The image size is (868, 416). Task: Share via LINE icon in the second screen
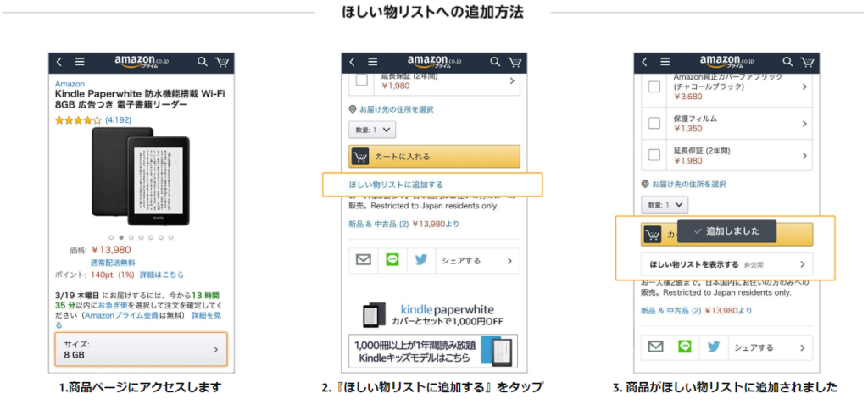tap(392, 261)
